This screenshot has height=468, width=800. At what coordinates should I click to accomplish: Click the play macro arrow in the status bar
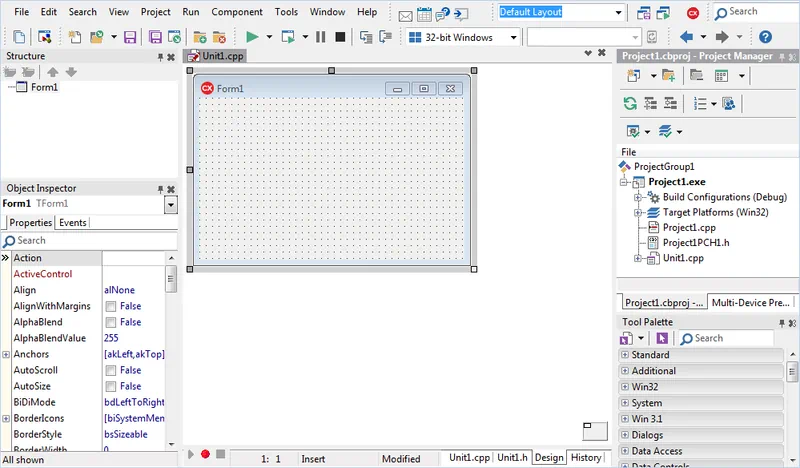pyautogui.click(x=191, y=454)
